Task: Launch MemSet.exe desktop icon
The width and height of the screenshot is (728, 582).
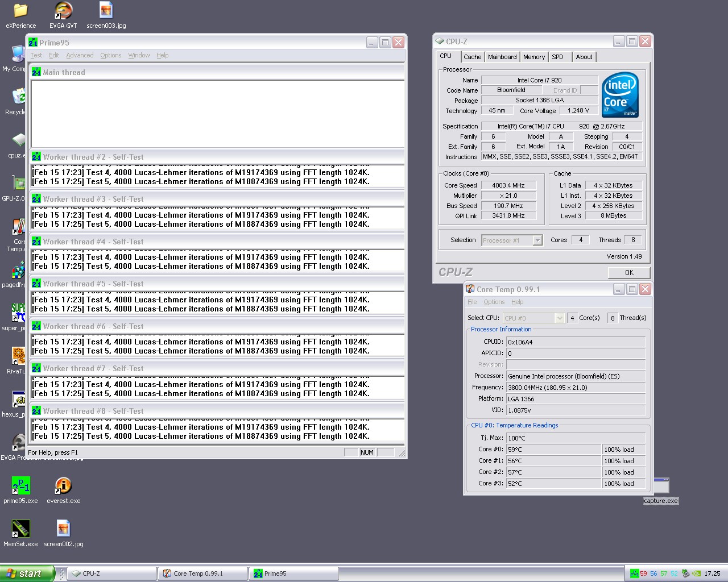Action: point(20,529)
